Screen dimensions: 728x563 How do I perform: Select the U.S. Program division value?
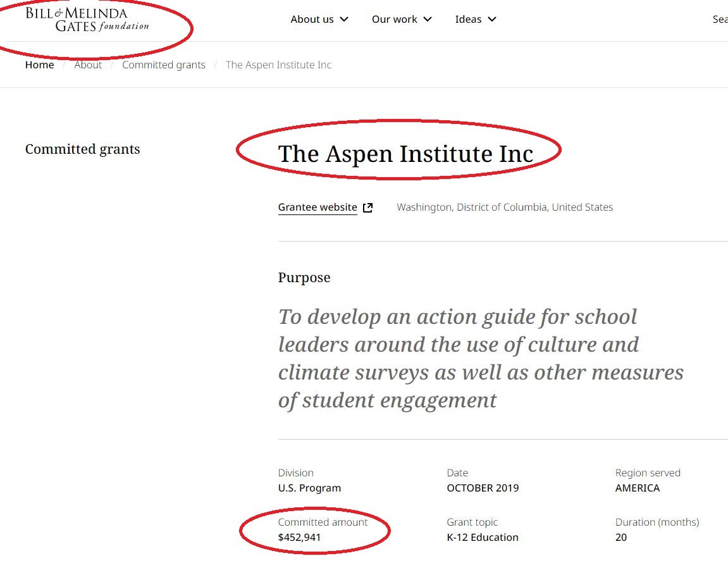pyautogui.click(x=310, y=488)
